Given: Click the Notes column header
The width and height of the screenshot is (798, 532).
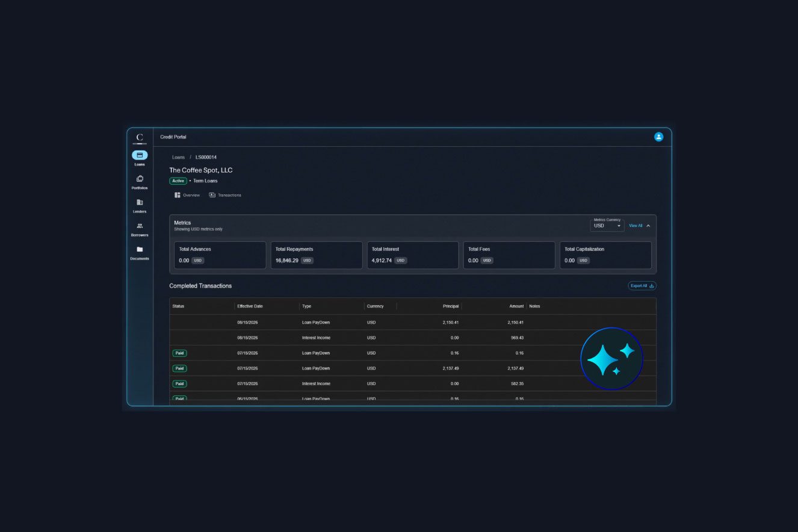Looking at the screenshot, I should point(534,306).
